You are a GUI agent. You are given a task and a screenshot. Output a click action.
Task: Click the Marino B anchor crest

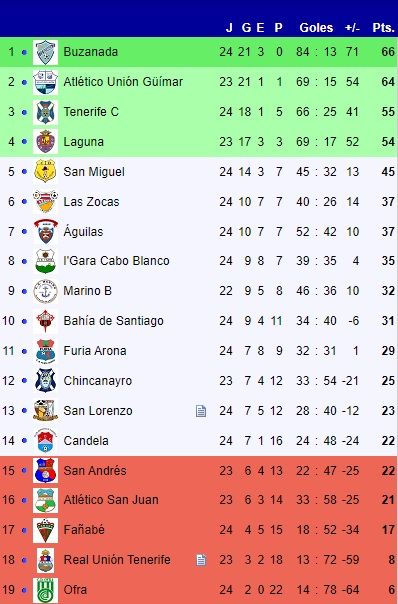(x=45, y=291)
